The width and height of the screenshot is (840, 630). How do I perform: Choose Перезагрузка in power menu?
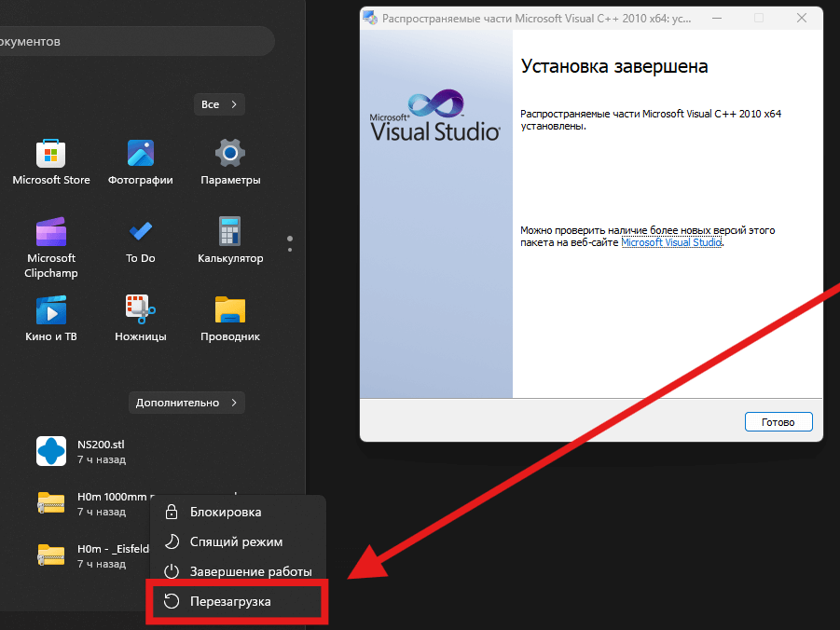pos(238,602)
